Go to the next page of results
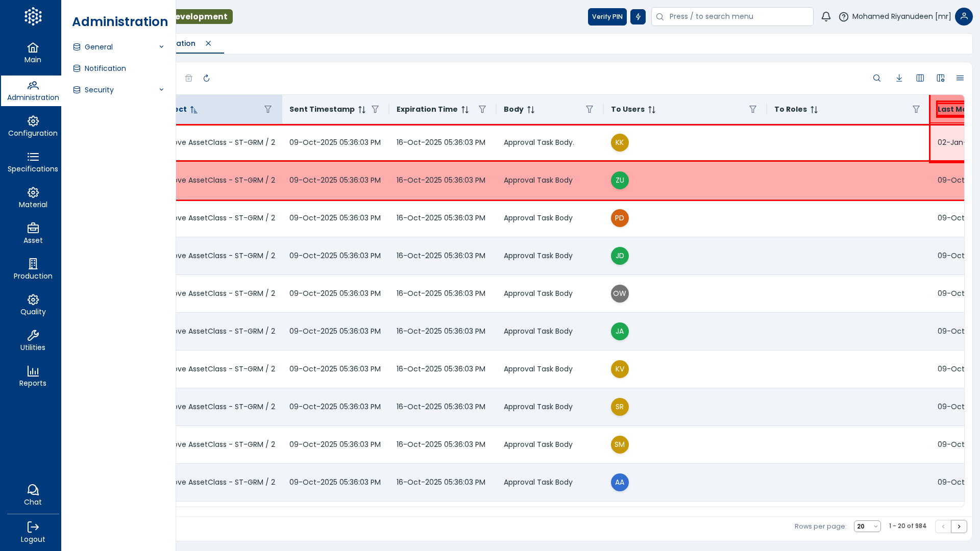This screenshot has width=980, height=551. pos(959,527)
